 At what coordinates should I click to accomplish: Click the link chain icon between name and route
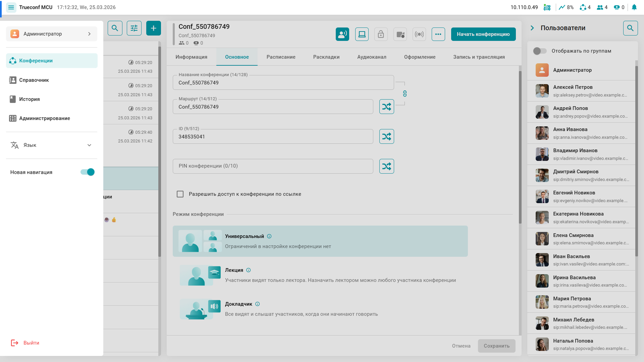(x=405, y=94)
